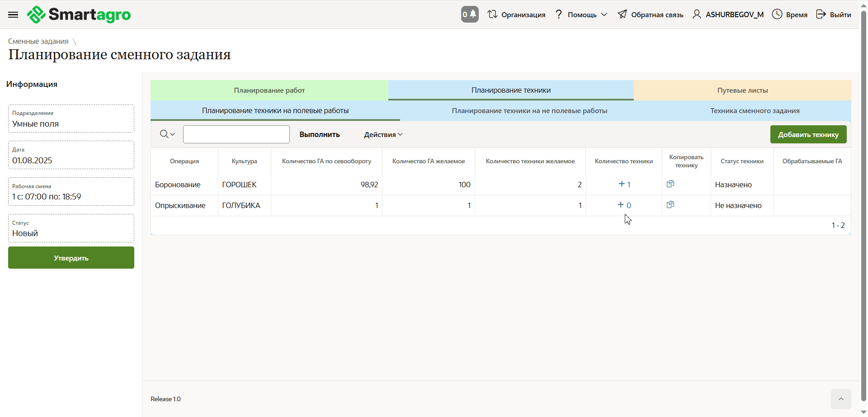The height and width of the screenshot is (417, 868).
Task: Switch to the Планирование работ tab
Action: click(269, 90)
